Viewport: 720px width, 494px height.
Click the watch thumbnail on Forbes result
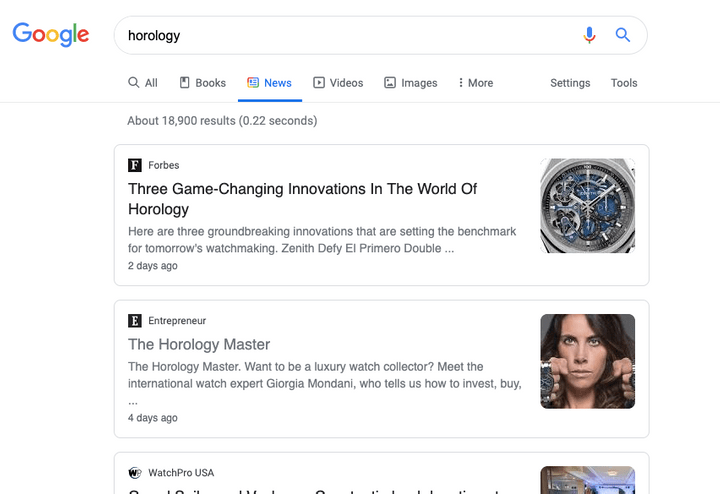[587, 206]
